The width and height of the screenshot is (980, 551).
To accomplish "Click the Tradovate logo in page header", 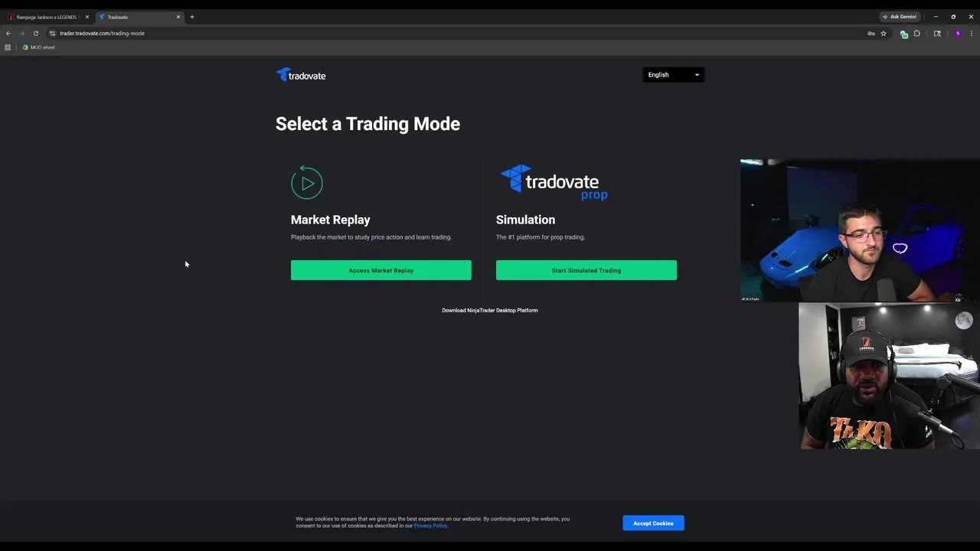I will 301,75.
